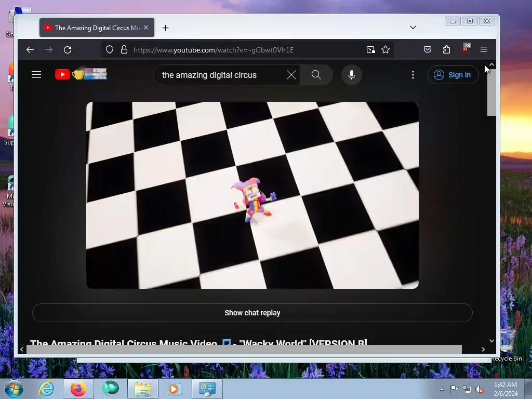
Task: Start voice search with the microphone
Action: [x=352, y=75]
